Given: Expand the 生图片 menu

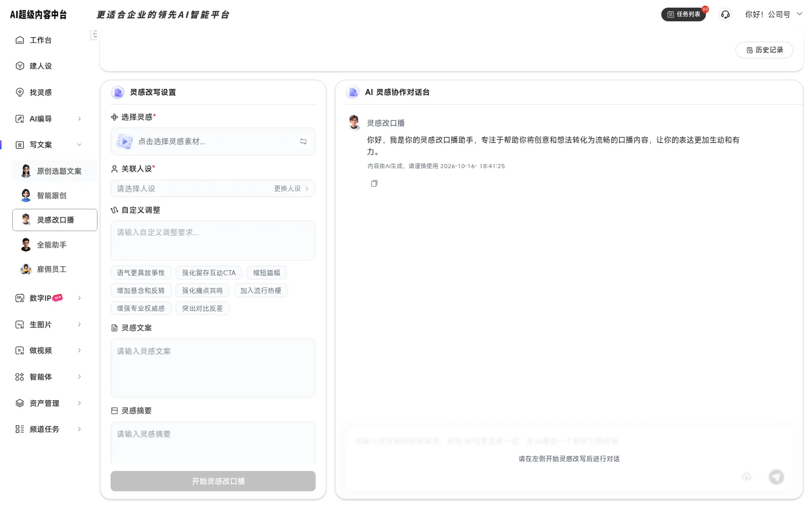Looking at the screenshot, I should point(49,325).
